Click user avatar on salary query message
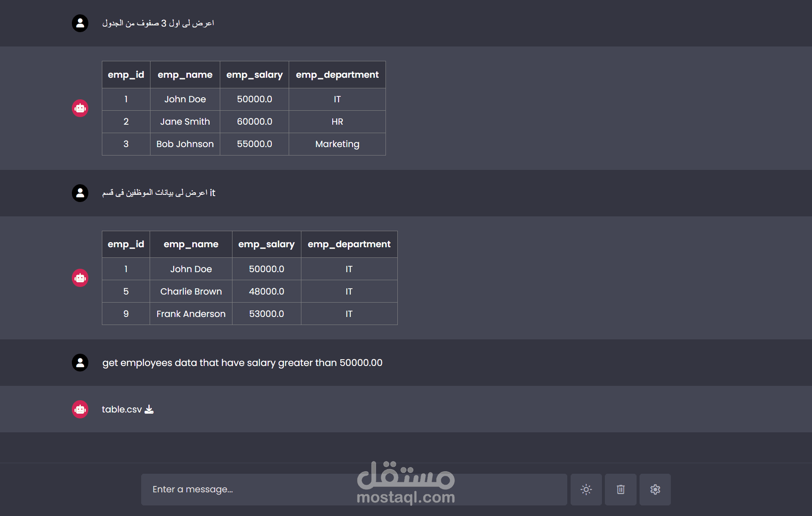Viewport: 812px width, 516px height. tap(80, 363)
